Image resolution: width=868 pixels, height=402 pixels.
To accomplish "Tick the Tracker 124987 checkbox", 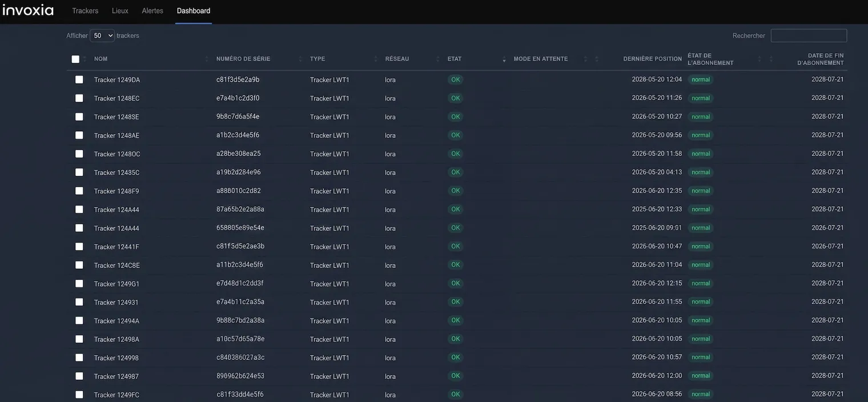I will 79,376.
